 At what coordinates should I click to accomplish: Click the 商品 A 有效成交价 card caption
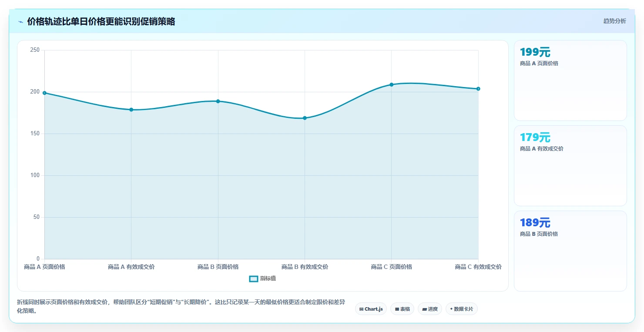coord(542,149)
